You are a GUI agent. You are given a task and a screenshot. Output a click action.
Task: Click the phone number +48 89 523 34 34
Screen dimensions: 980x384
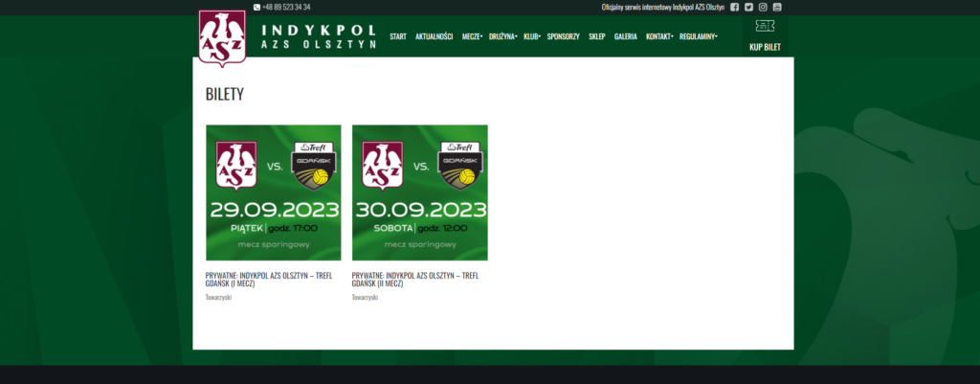[x=286, y=8]
